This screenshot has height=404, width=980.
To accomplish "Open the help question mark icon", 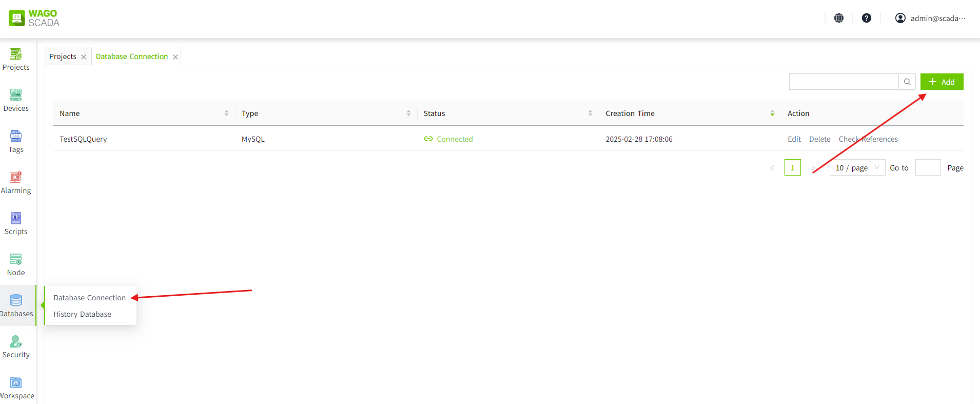I will pyautogui.click(x=867, y=18).
